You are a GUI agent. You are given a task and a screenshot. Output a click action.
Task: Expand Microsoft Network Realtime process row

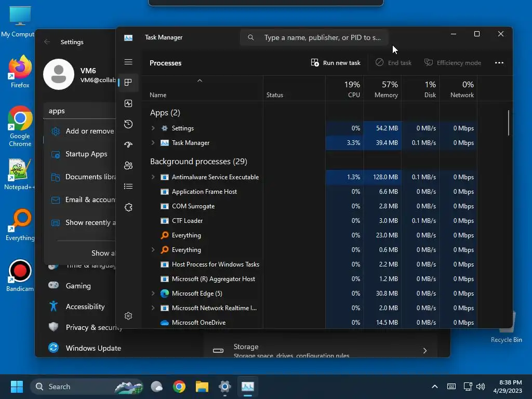153,308
